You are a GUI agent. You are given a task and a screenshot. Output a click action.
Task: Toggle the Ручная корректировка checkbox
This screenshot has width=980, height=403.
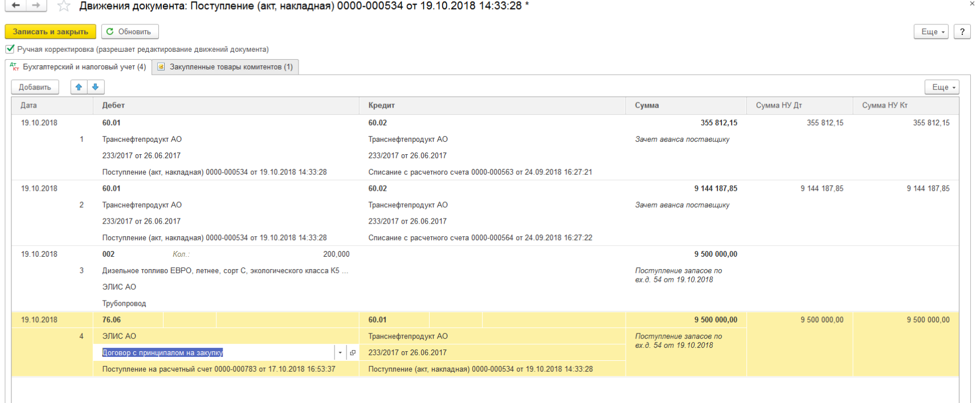pyautogui.click(x=10, y=49)
